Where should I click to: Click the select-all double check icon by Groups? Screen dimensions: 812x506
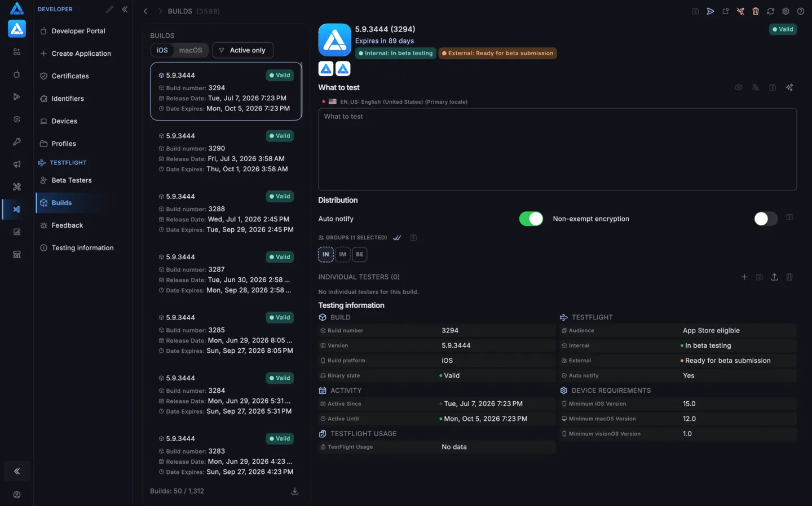tap(397, 238)
